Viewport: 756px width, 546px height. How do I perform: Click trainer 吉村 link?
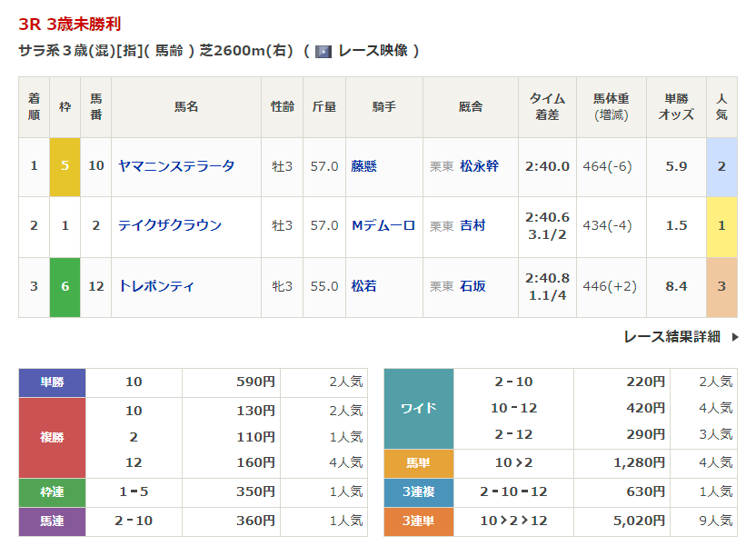[472, 225]
